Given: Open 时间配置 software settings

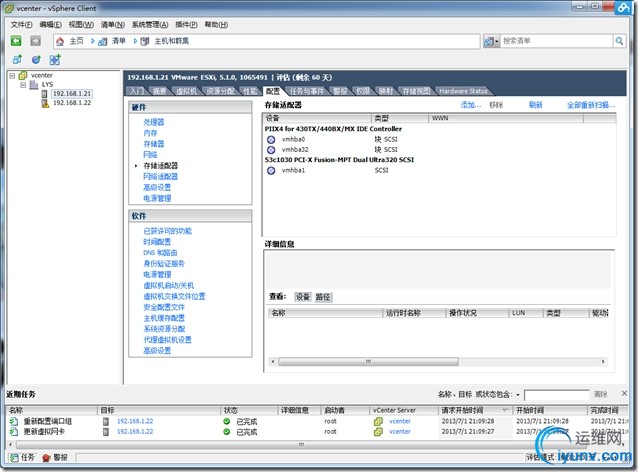Looking at the screenshot, I should click(157, 242).
